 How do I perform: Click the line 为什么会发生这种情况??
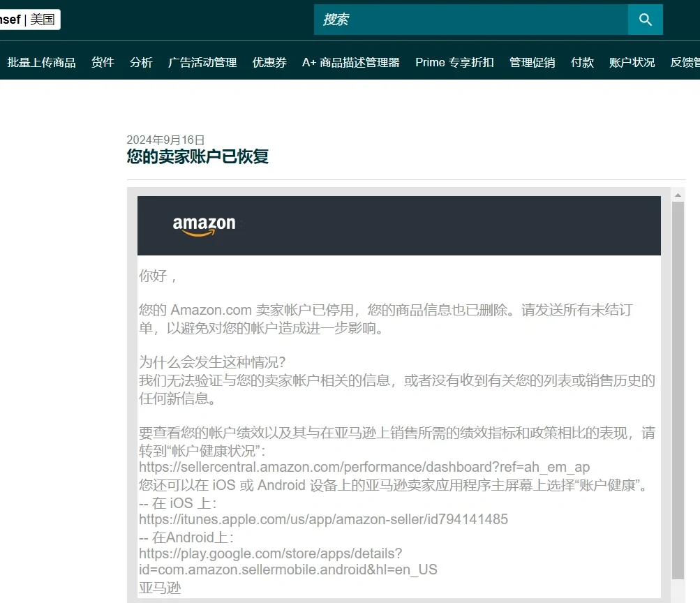coord(212,362)
